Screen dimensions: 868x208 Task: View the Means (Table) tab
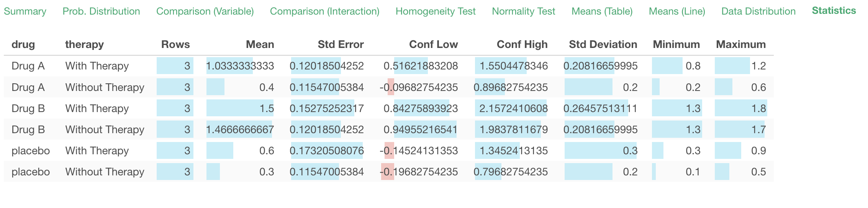coord(602,11)
